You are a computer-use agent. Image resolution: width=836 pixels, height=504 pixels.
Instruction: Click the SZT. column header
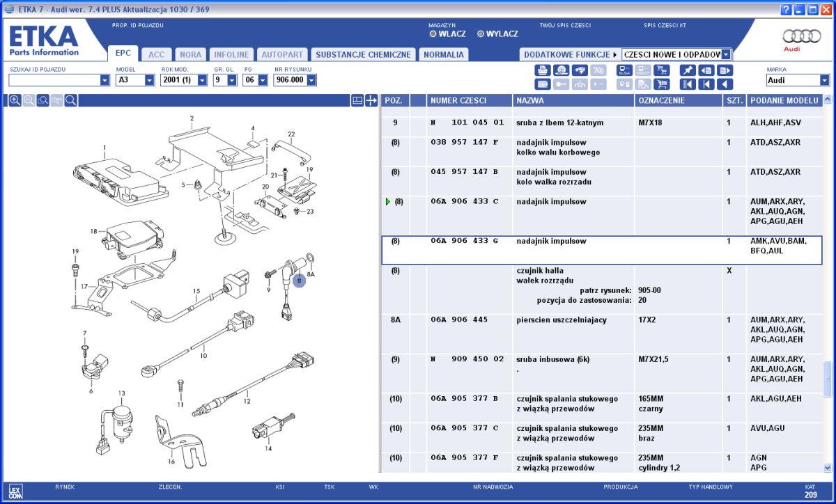734,100
